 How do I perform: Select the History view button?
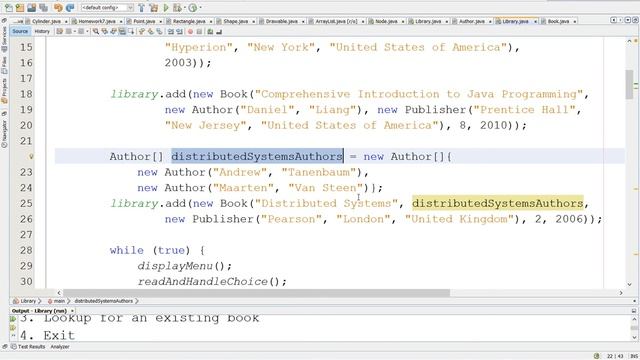pyautogui.click(x=42, y=31)
